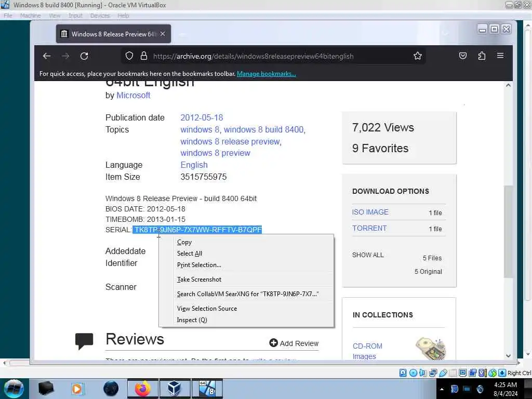Open the windows 8 preview topic link

215,153
